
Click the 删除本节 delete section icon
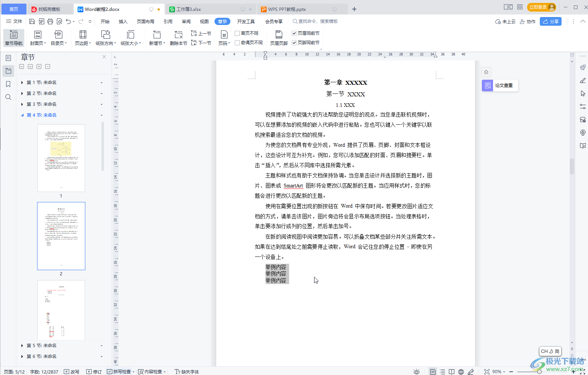(178, 38)
